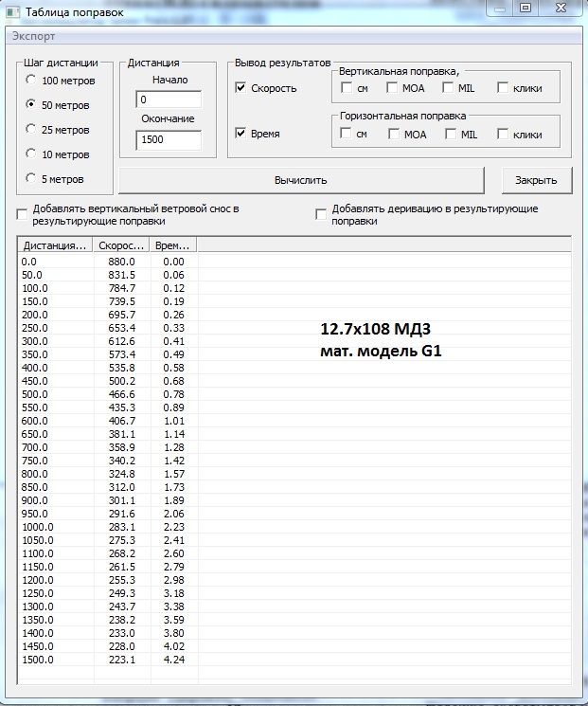Select the row with distance 200.0
This screenshot has height=706, width=588.
tap(294, 315)
